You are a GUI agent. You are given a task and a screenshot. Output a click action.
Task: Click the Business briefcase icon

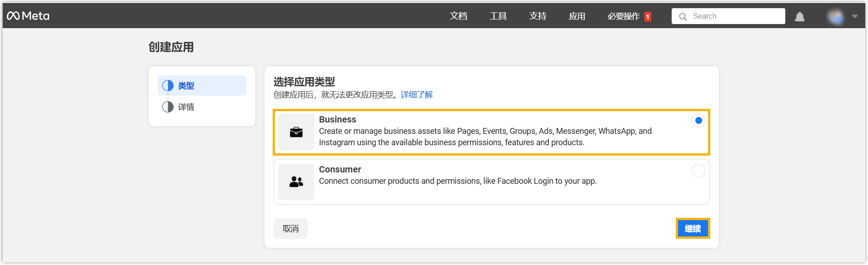(296, 132)
